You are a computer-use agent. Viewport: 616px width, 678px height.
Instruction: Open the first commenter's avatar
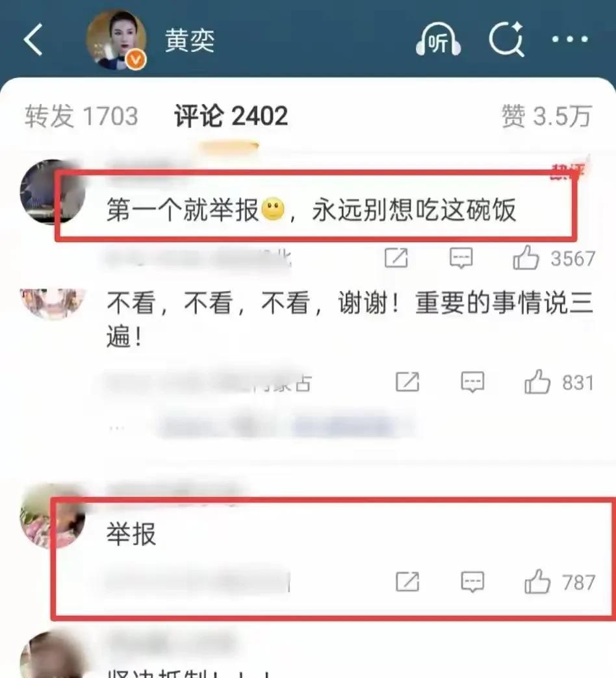(53, 192)
